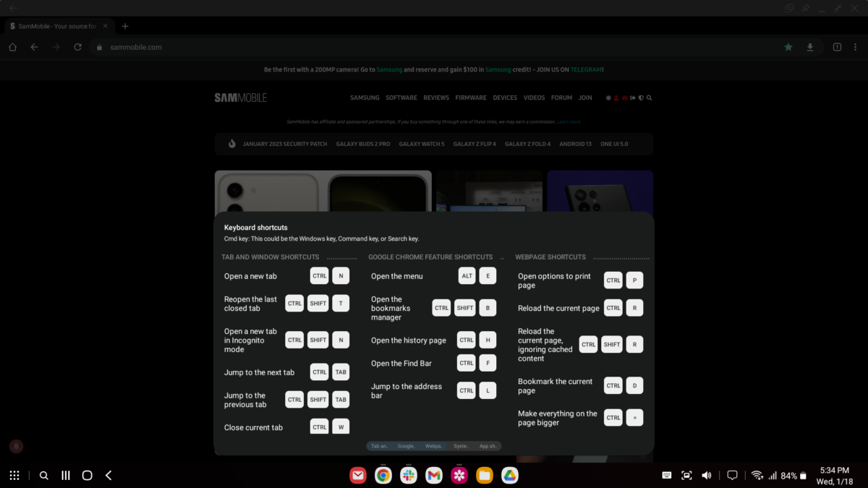Screen dimensions: 868x488
Task: Open the SOFTWARE menu on SamMobile
Action: tap(401, 98)
